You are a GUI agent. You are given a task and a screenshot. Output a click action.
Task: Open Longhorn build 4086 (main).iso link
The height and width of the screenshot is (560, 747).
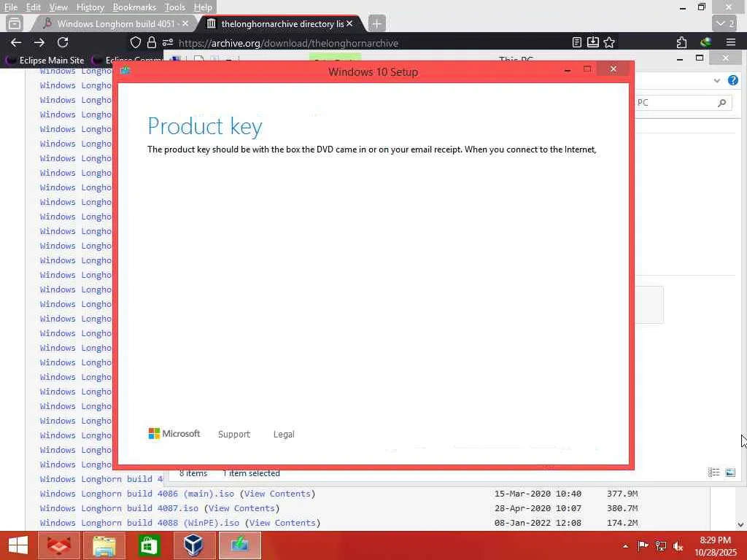137,494
